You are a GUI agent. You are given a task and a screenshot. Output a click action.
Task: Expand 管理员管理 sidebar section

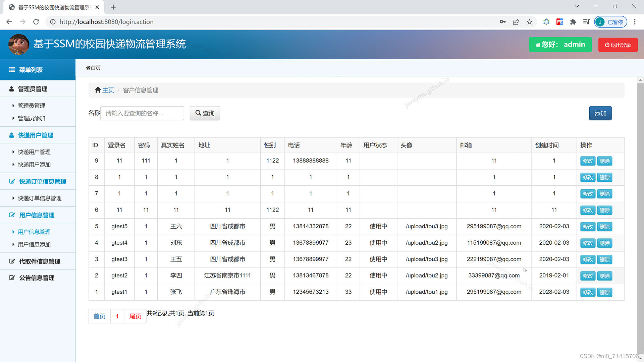[33, 89]
